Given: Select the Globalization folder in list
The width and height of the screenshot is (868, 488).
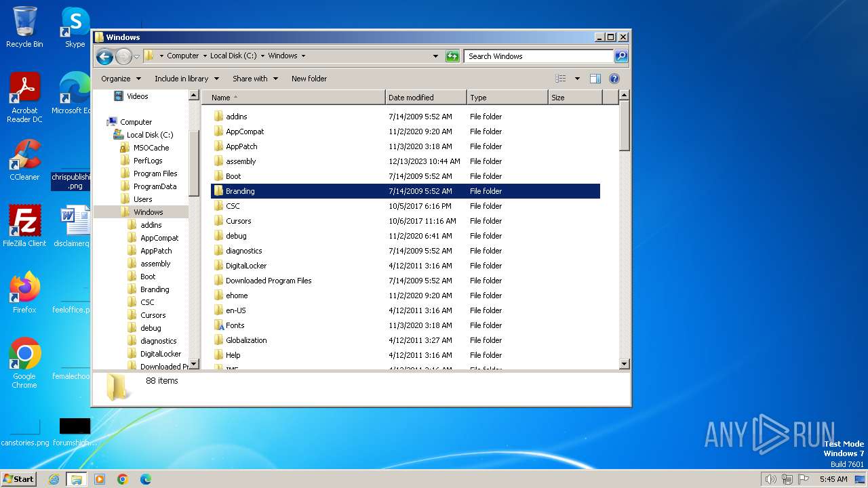Looking at the screenshot, I should click(x=246, y=340).
